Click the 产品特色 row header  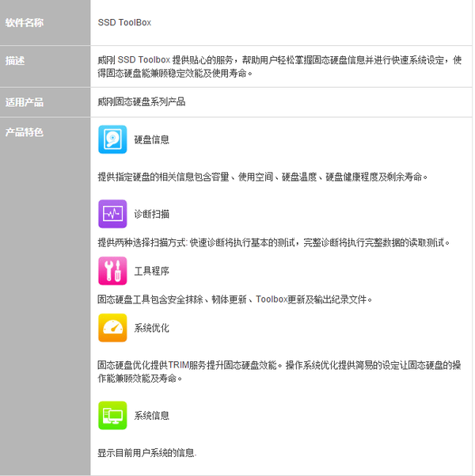tap(25, 132)
